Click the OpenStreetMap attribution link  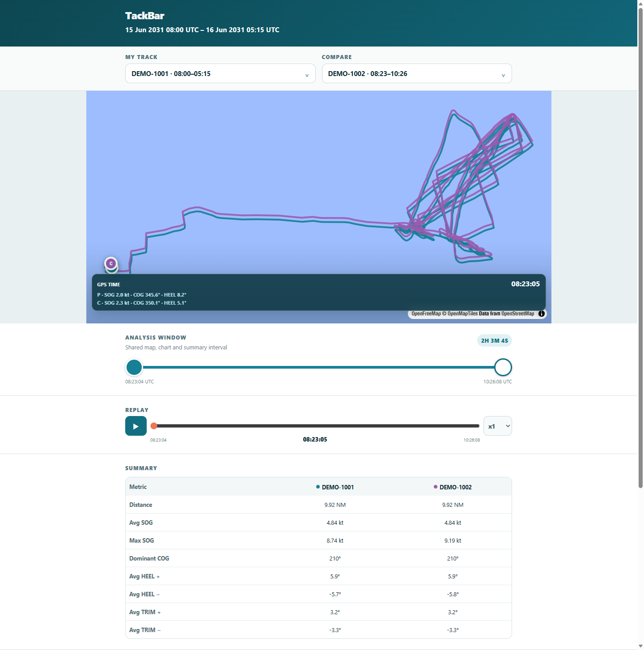coord(517,314)
